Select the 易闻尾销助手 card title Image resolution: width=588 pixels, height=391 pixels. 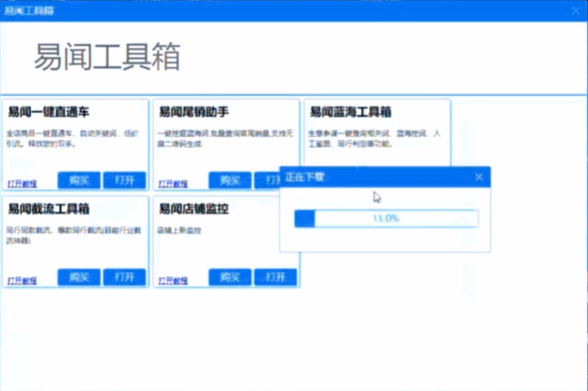click(194, 112)
